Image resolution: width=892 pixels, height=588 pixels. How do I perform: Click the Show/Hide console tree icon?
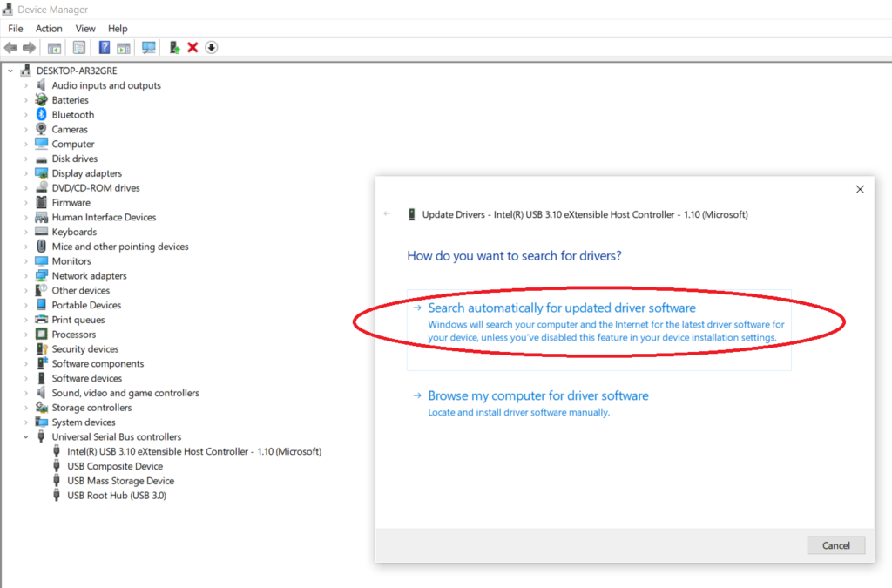point(55,47)
